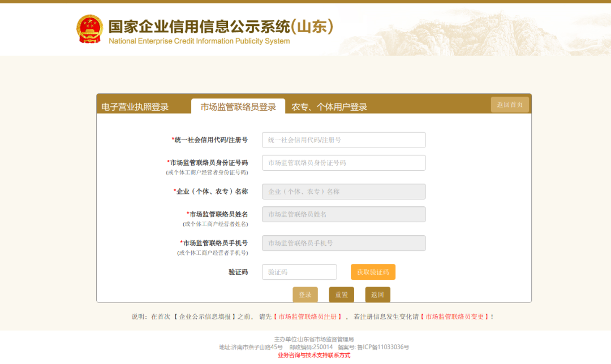
Task: Click the 鲁ICP备11033036号 record number
Action: pyautogui.click(x=382, y=347)
